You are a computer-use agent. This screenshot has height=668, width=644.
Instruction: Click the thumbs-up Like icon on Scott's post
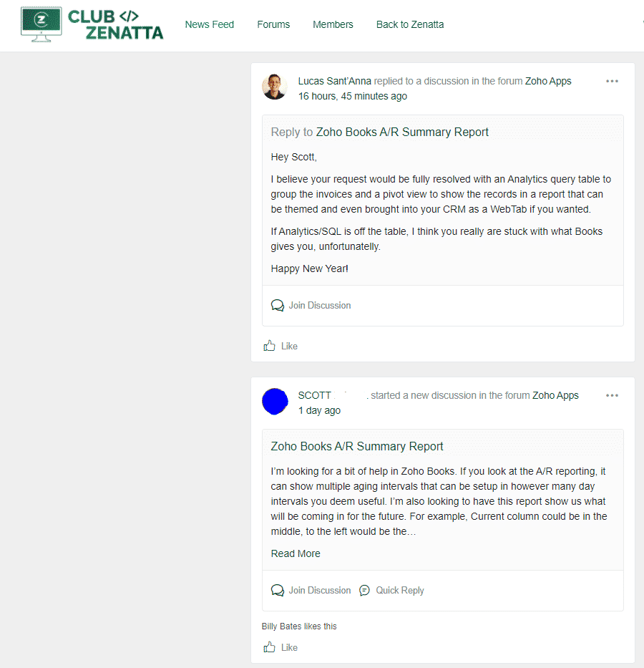click(x=269, y=647)
